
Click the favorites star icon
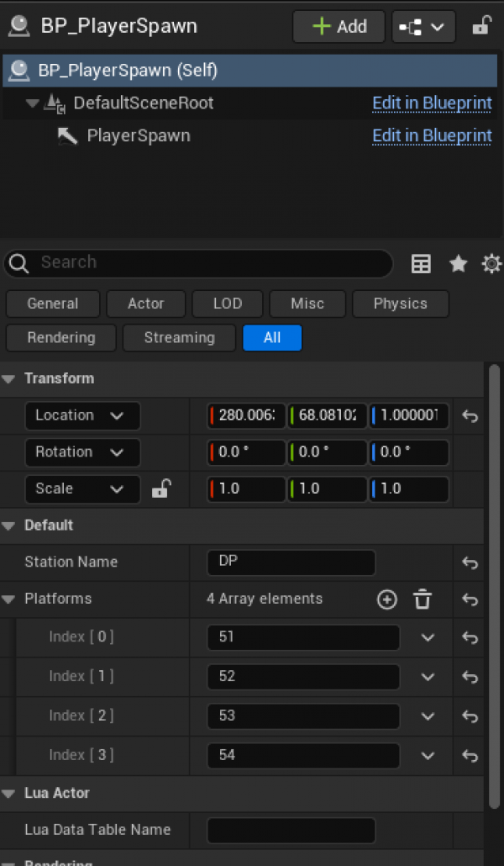(458, 264)
